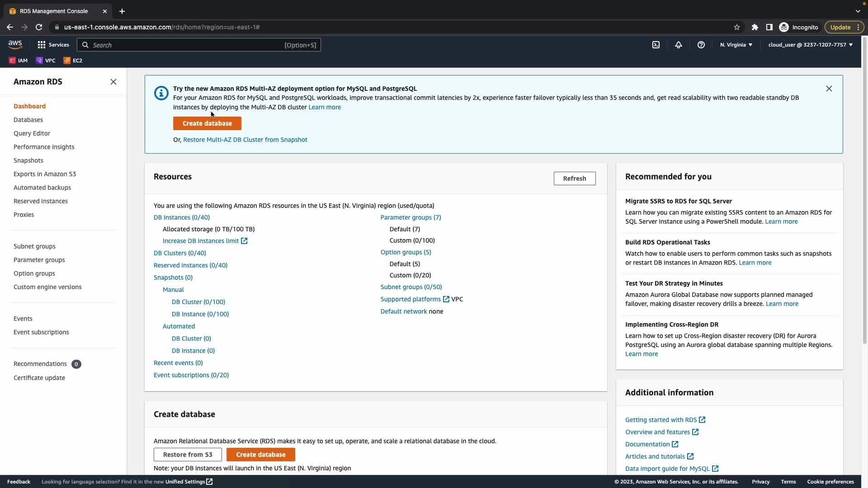
Task: Open the IAM shortcut in favorites bar
Action: pyautogui.click(x=19, y=61)
